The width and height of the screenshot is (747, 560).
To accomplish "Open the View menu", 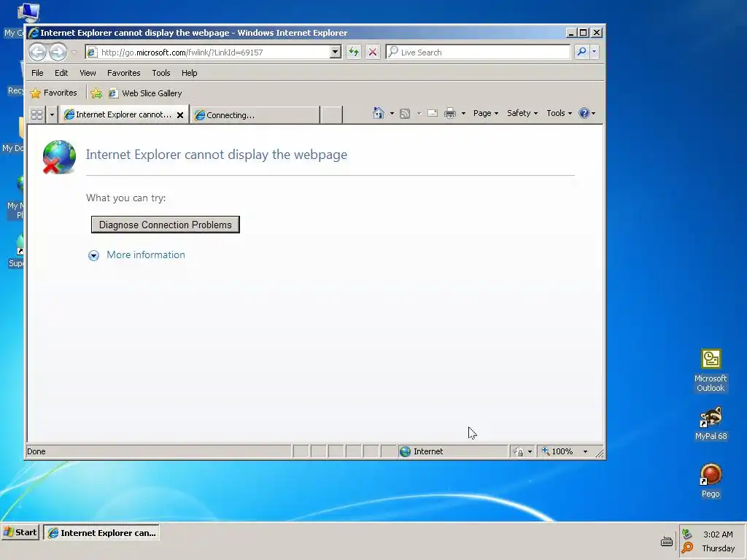I will point(88,73).
